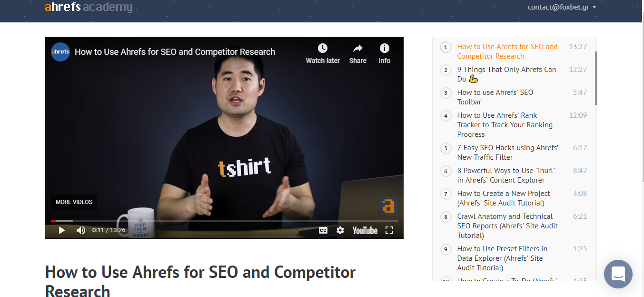644x297 pixels.
Task: Click the 12:27 duration text
Action: [x=578, y=70]
